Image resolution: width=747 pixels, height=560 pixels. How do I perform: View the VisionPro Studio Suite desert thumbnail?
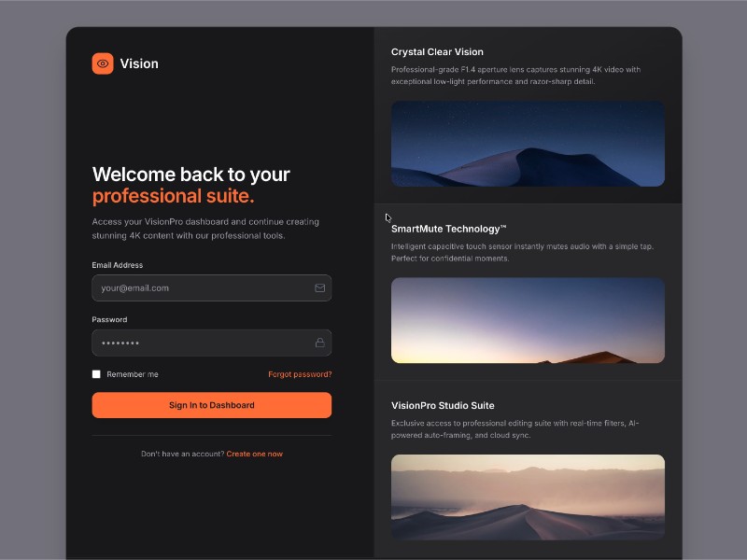pyautogui.click(x=528, y=497)
